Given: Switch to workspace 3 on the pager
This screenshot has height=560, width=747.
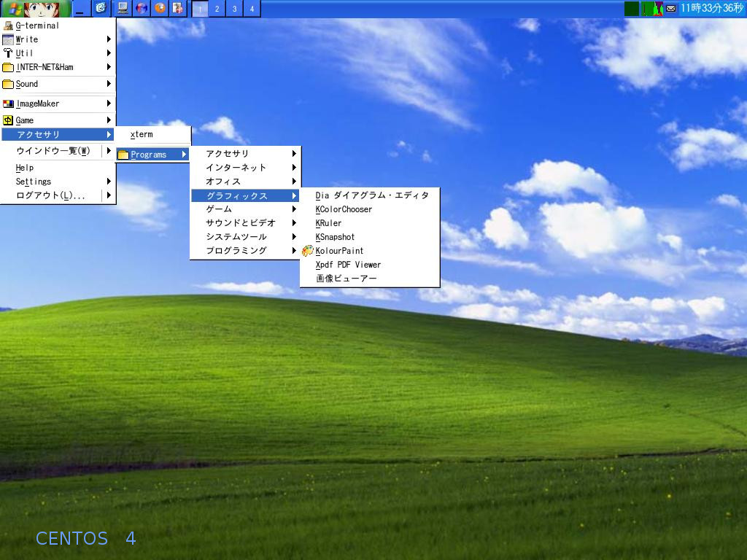Looking at the screenshot, I should (233, 9).
